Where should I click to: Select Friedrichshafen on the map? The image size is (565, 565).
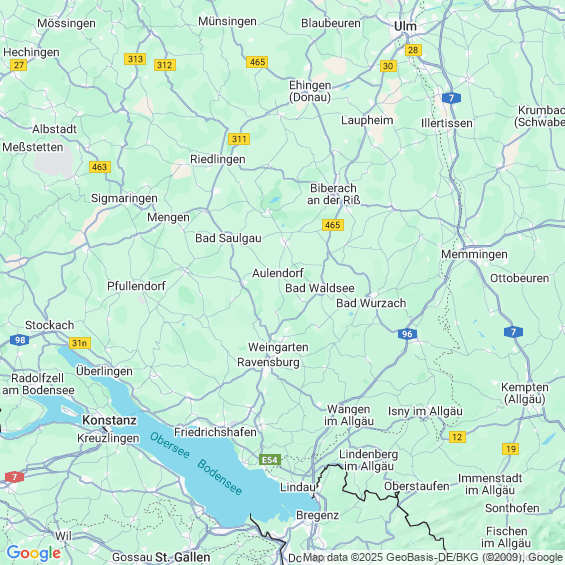coord(215,432)
